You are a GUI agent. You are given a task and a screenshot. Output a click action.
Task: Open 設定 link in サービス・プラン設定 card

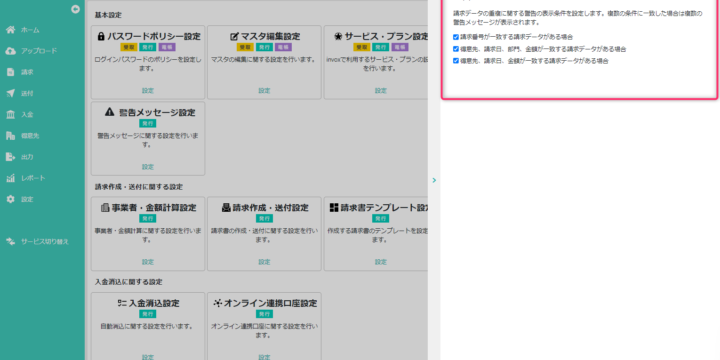(x=381, y=90)
